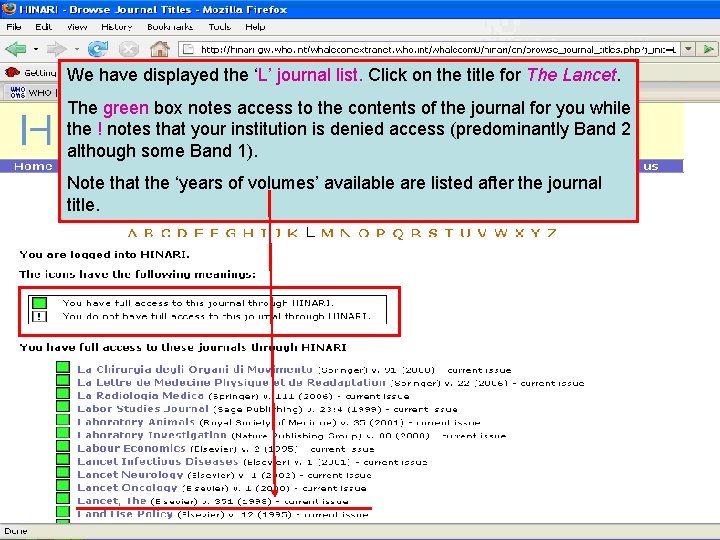Click the Getting Started bookmark
The image size is (720, 540).
[x=30, y=73]
